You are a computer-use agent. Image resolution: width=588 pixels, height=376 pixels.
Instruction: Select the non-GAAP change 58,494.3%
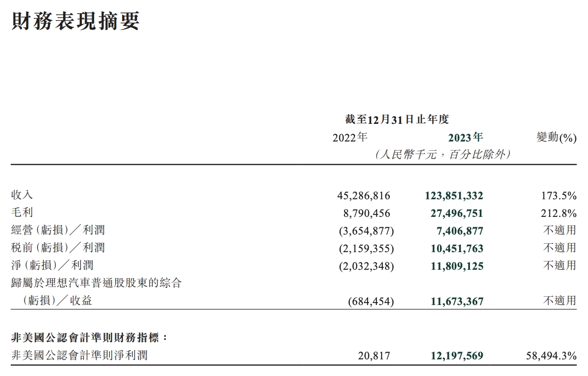tap(551, 356)
